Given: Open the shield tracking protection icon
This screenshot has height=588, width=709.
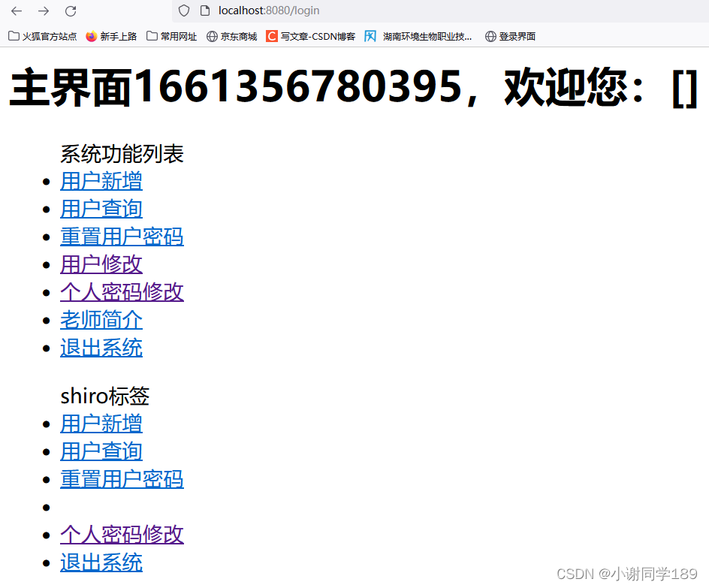Looking at the screenshot, I should click(183, 11).
